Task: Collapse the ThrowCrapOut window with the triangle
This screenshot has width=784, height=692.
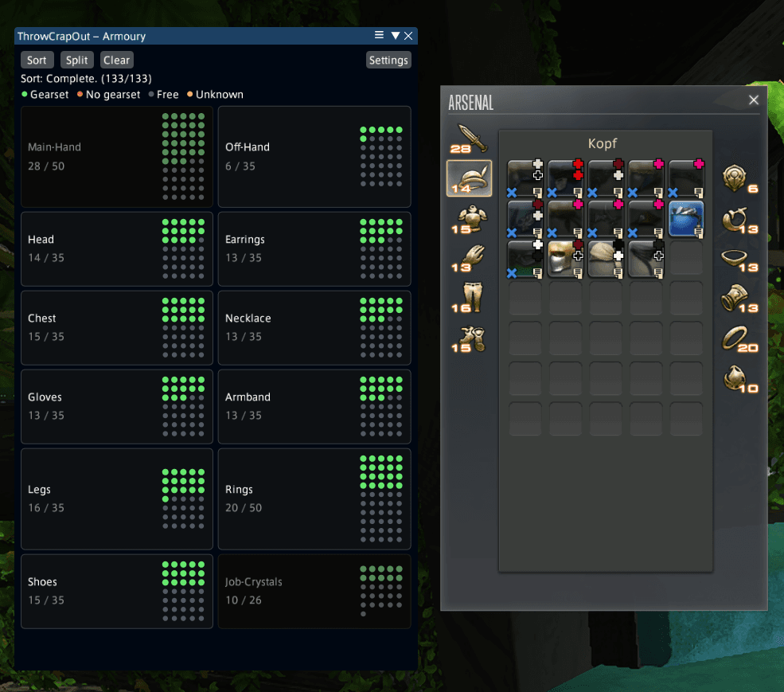Action: [395, 36]
